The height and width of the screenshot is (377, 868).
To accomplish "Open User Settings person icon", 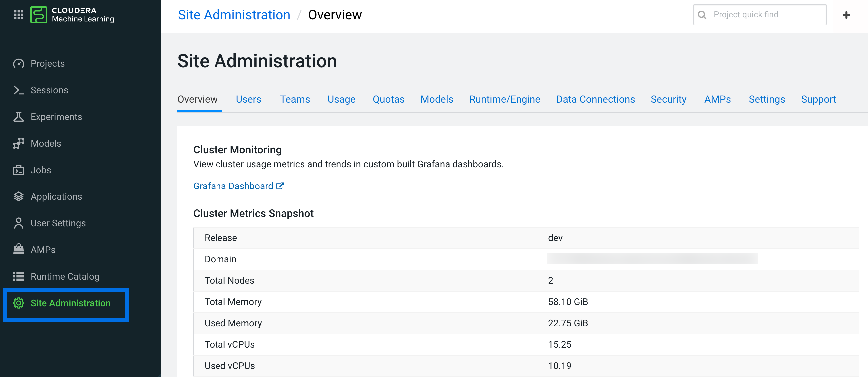I will [19, 223].
